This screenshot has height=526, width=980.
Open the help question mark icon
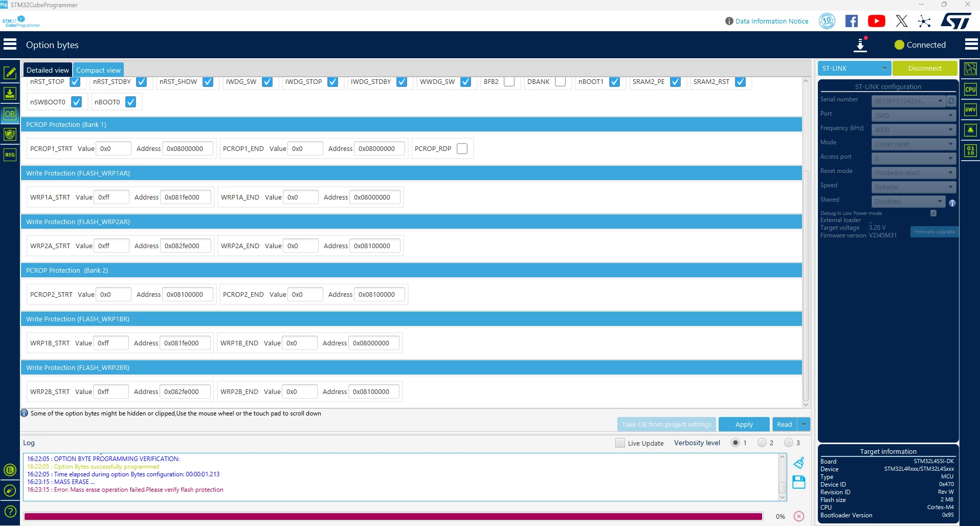tap(10, 511)
